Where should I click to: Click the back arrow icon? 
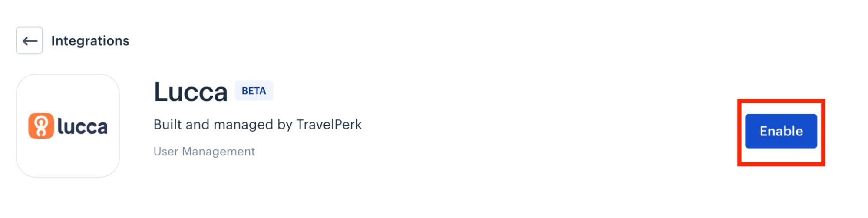coord(30,41)
